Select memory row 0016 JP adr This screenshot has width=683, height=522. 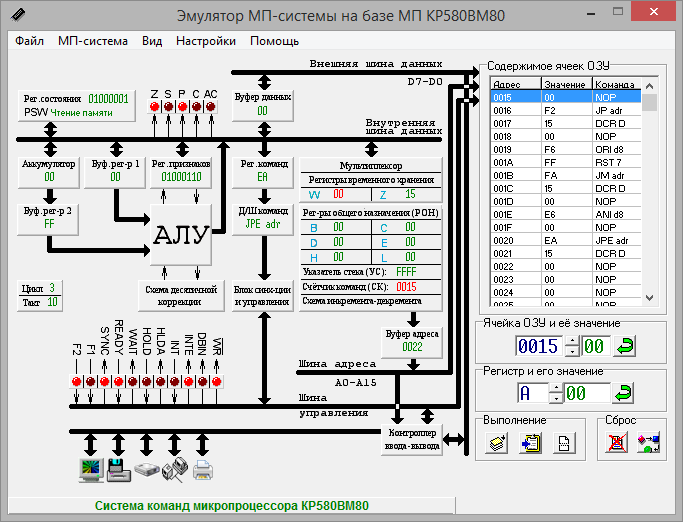(x=566, y=111)
